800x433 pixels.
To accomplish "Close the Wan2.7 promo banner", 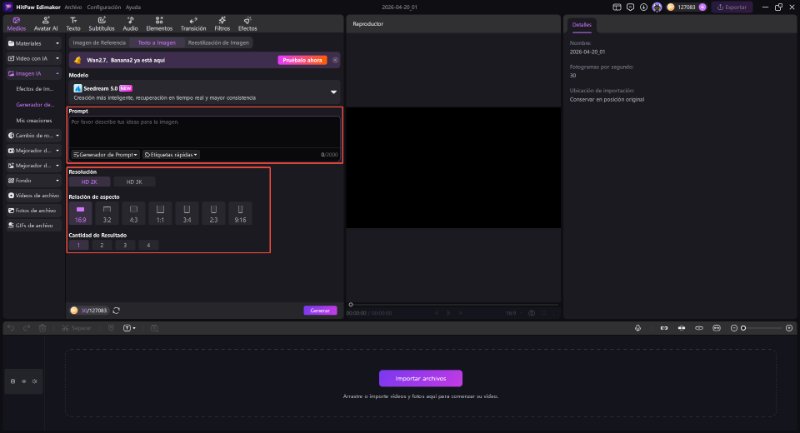I will pyautogui.click(x=335, y=60).
